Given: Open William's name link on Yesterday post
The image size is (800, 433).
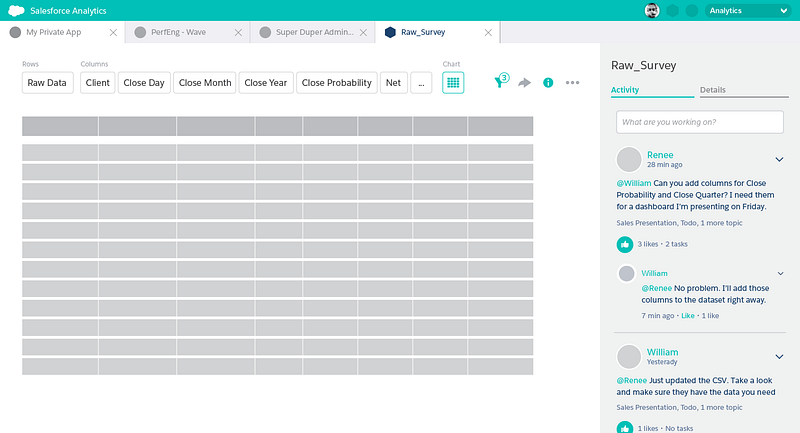Looking at the screenshot, I should coord(662,352).
